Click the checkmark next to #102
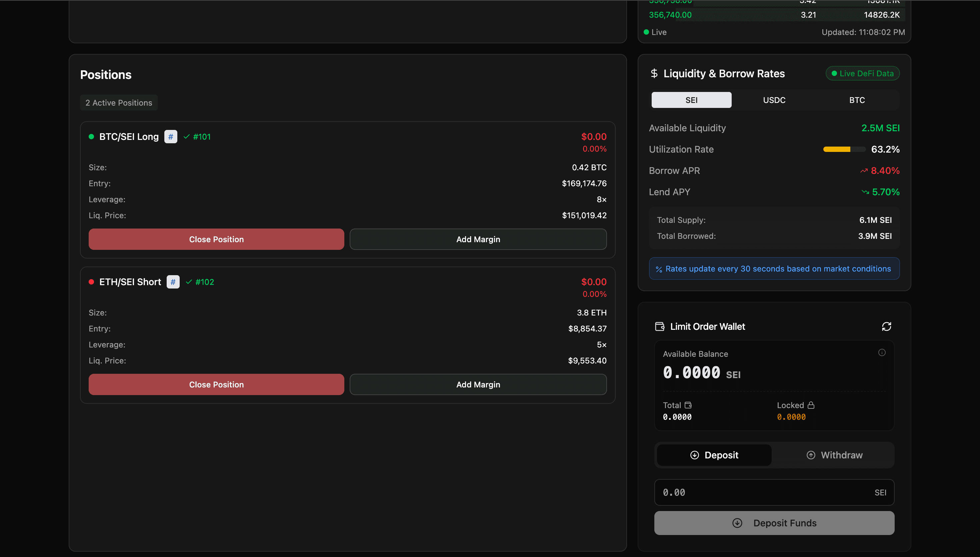The width and height of the screenshot is (980, 557). [189, 282]
